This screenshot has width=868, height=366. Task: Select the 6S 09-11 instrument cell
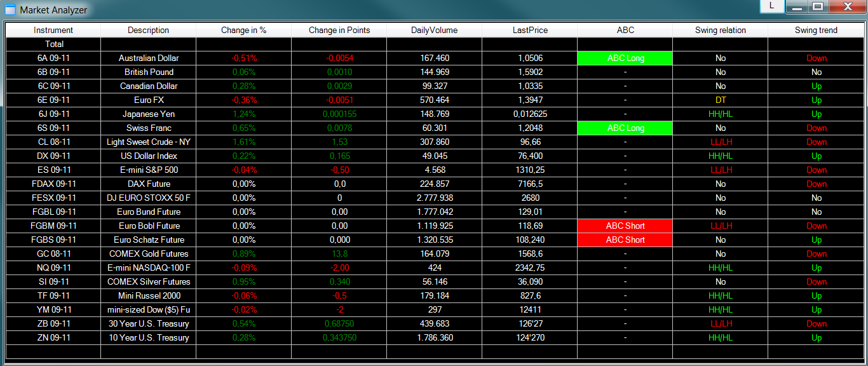pyautogui.click(x=53, y=128)
